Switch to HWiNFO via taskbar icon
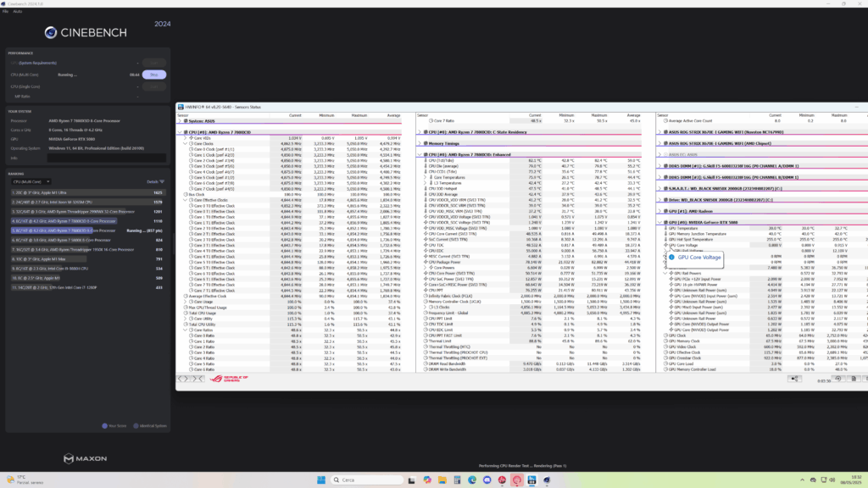The width and height of the screenshot is (868, 488). pyautogui.click(x=531, y=480)
